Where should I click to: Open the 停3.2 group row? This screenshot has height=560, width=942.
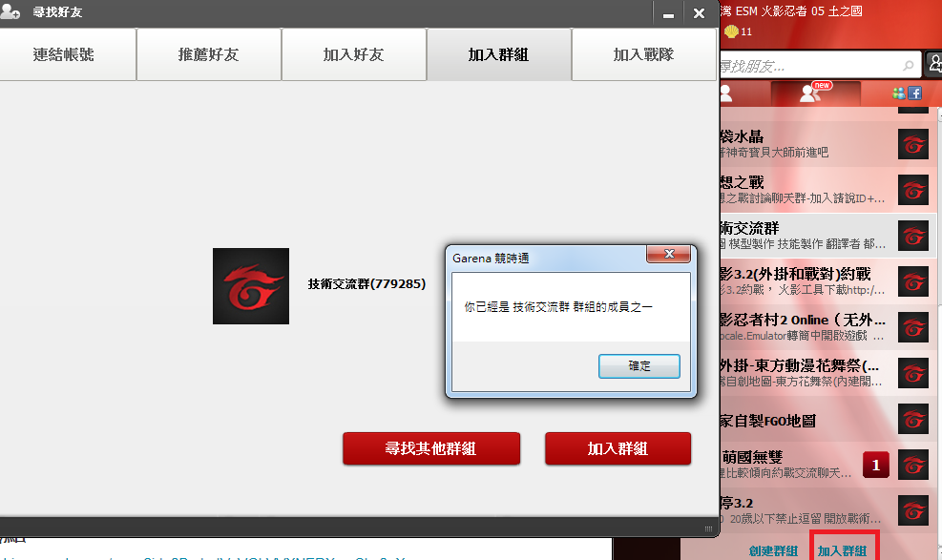(x=827, y=510)
